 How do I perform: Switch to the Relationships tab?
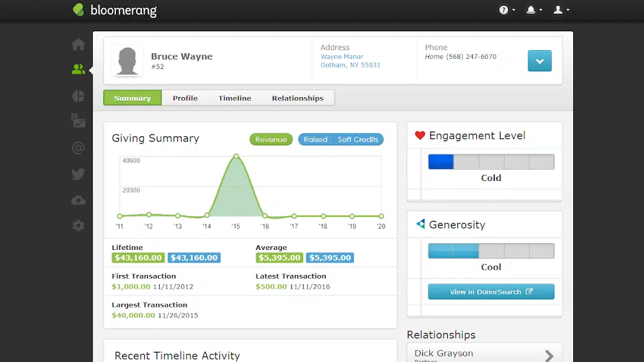pyautogui.click(x=298, y=98)
